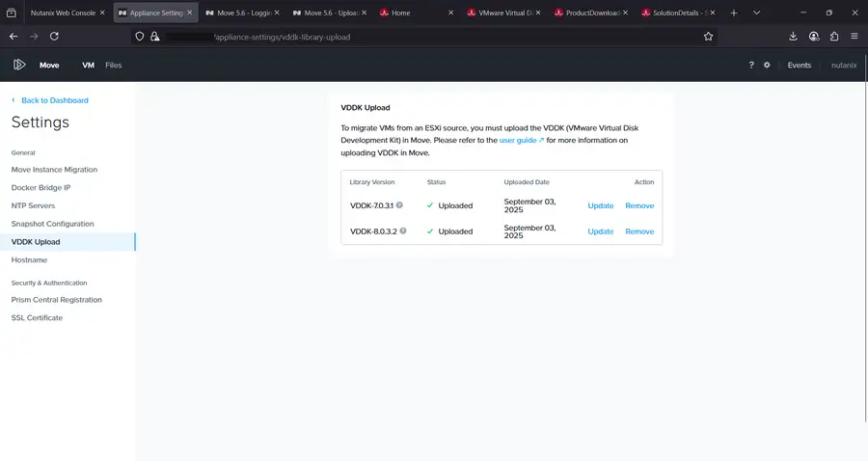Select VDDK Upload in sidebar

[68, 242]
